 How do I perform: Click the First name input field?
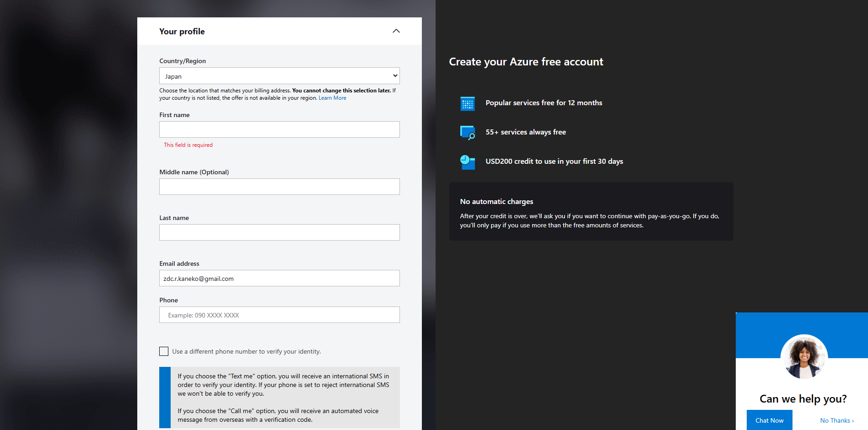pos(279,129)
